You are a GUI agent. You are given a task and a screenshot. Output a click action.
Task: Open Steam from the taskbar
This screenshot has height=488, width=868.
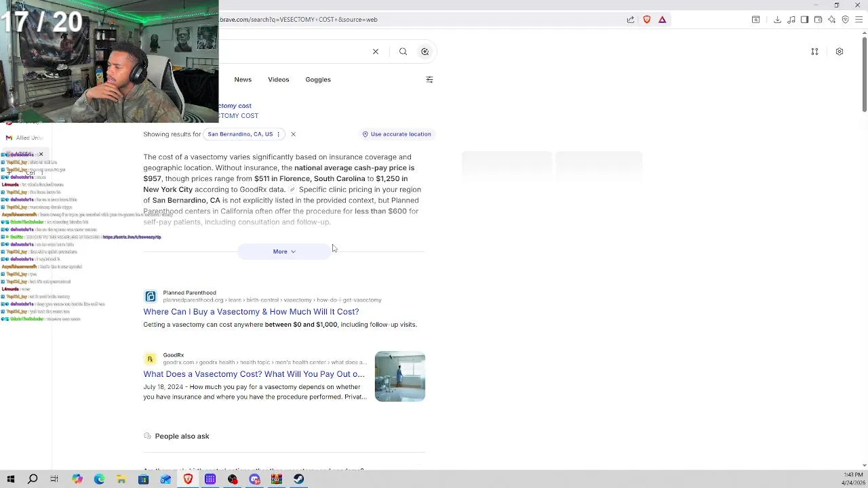point(299,479)
